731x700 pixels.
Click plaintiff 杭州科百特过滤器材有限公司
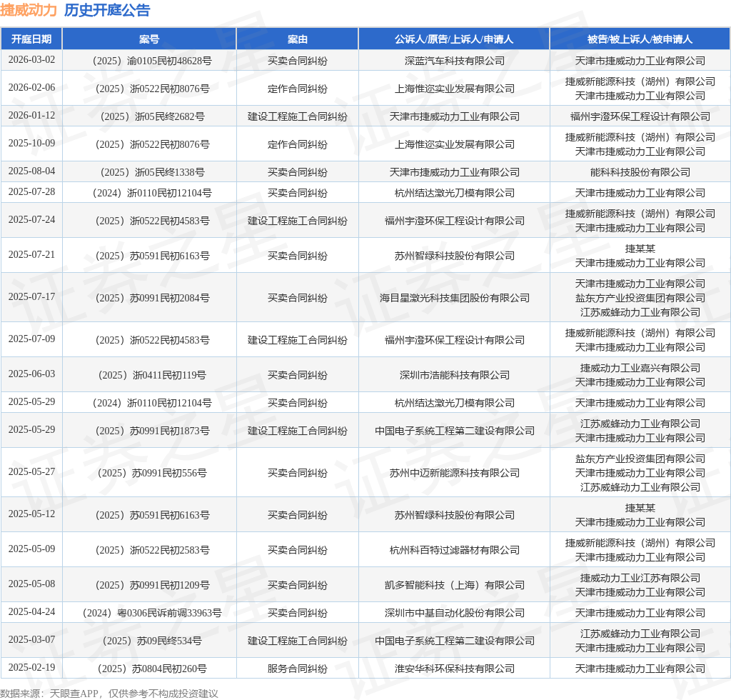point(455,550)
